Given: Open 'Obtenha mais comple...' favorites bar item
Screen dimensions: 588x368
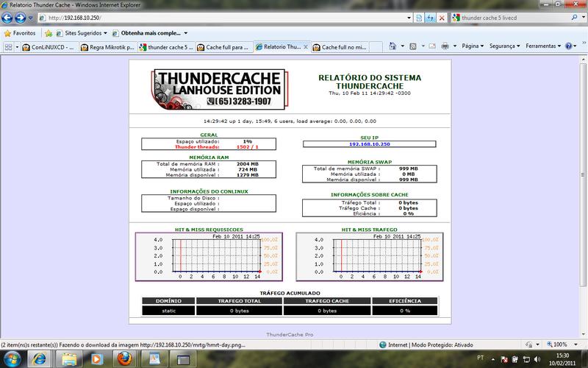Looking at the screenshot, I should pos(150,33).
